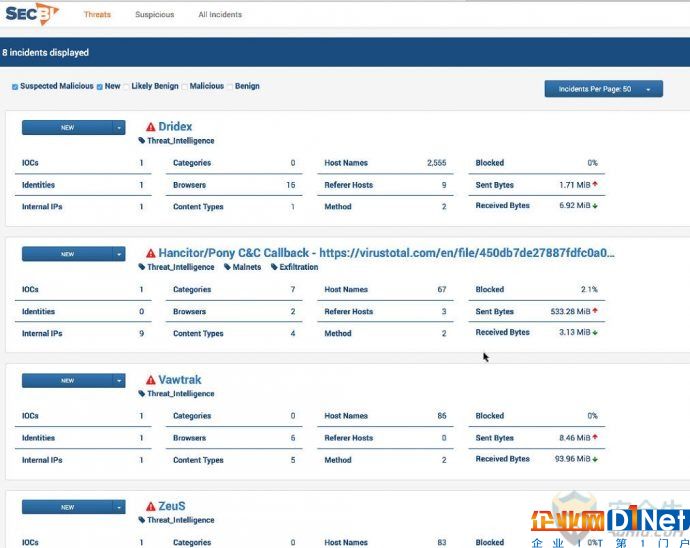This screenshot has height=548, width=690.
Task: Click Vawtrak Host Names value 86
Action: (x=442, y=416)
